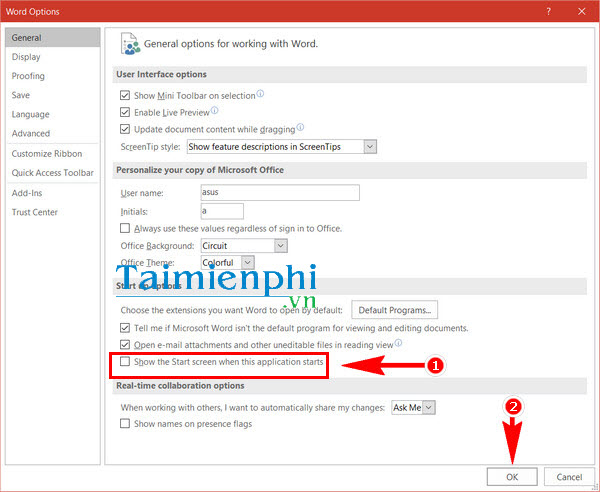Screen dimensions: 600x492
Task: Click the General options header icon
Action: 130,44
